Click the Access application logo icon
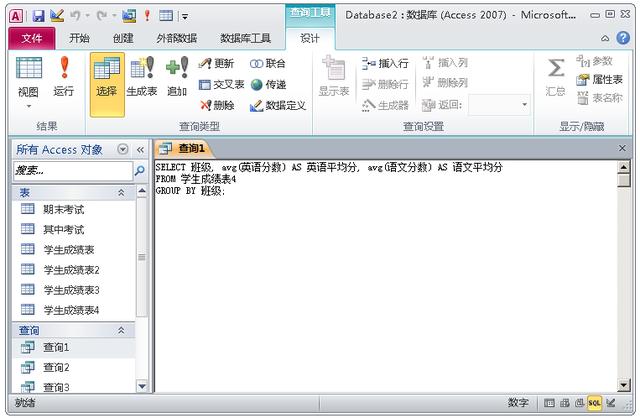Screen dimensions: 640x418 click(16, 16)
